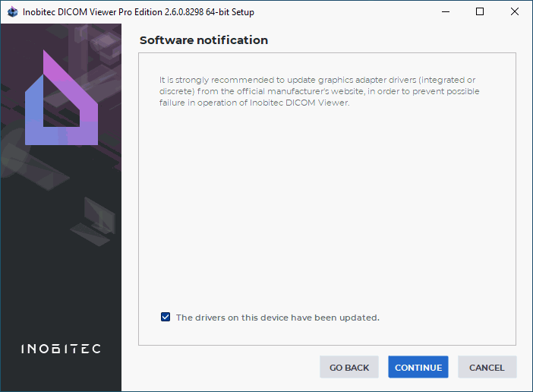Image resolution: width=533 pixels, height=392 pixels.
Task: Click the "Software notification" heading
Action: (203, 40)
